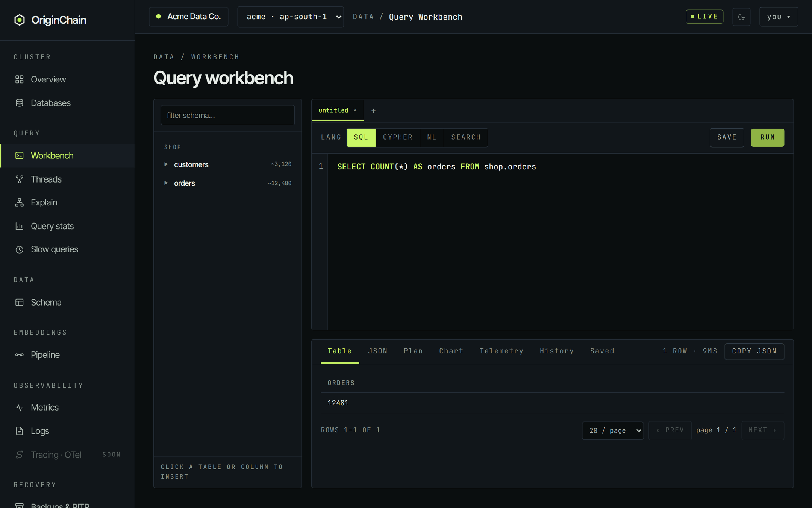Image resolution: width=812 pixels, height=508 pixels.
Task: Click the ROWS 1-1 OF 1 label
Action: click(x=350, y=430)
